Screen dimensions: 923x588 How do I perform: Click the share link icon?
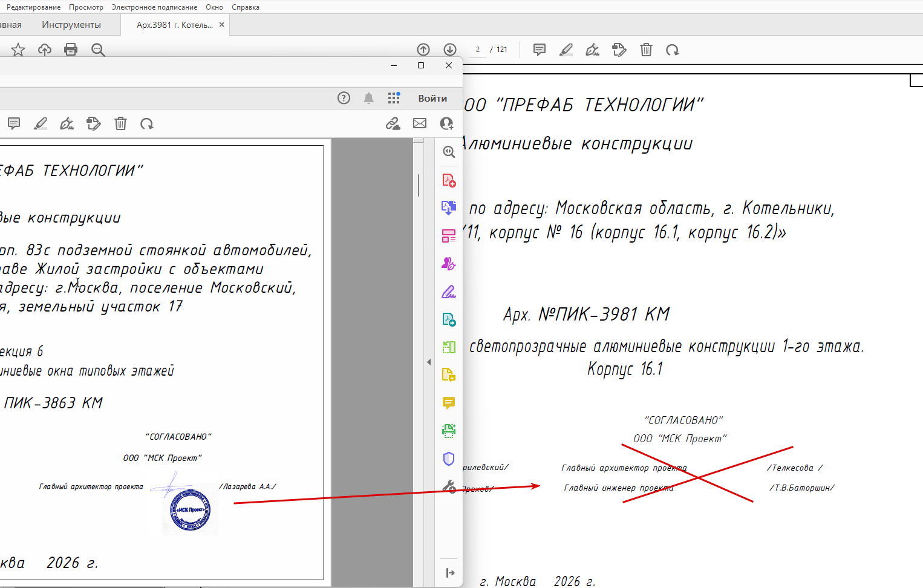[x=393, y=123]
